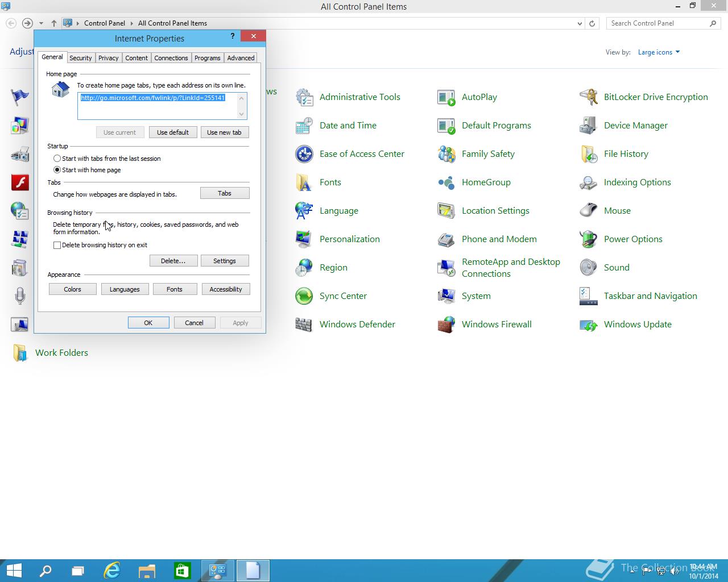Click Cancel in Internet Properties
This screenshot has height=582, width=728.
tap(194, 323)
